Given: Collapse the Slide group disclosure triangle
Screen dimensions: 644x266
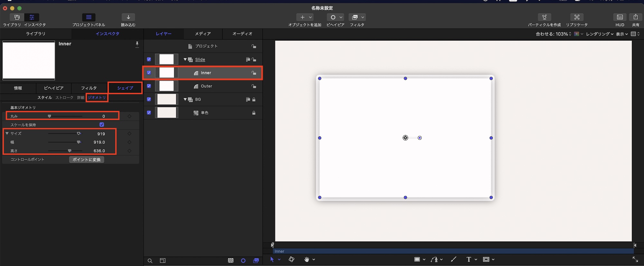Looking at the screenshot, I should [x=185, y=59].
